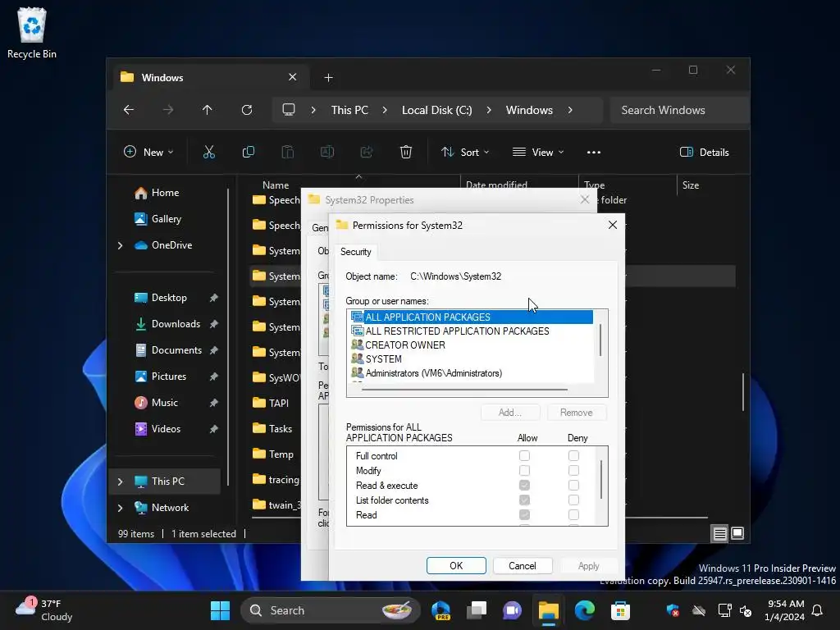Image resolution: width=840 pixels, height=630 pixels.
Task: Open Microsoft Store from the taskbar
Action: [x=620, y=610]
